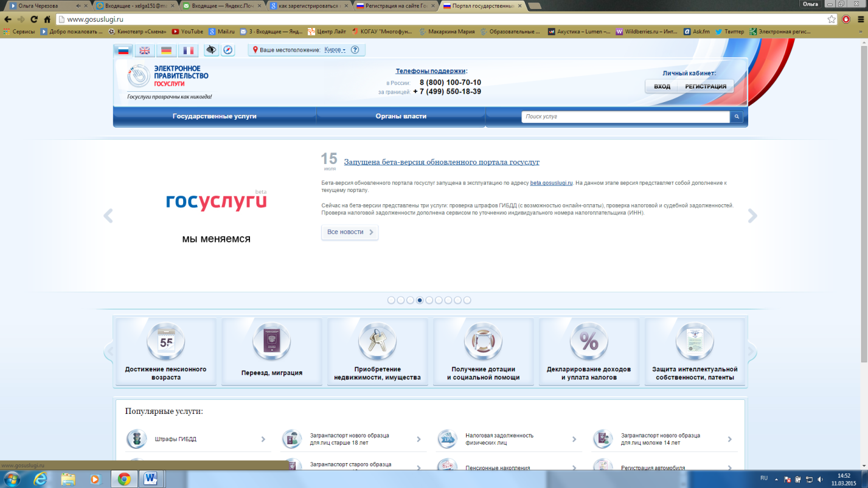The width and height of the screenshot is (868, 488).
Task: Switch to как зарегистрироваться browser tab
Action: (309, 5)
